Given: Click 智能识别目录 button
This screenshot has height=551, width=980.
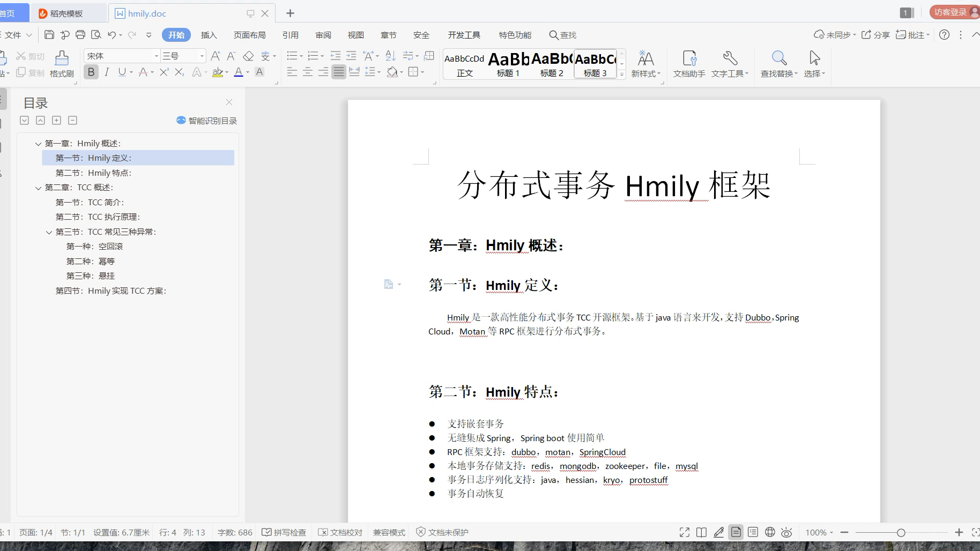Looking at the screenshot, I should point(207,121).
